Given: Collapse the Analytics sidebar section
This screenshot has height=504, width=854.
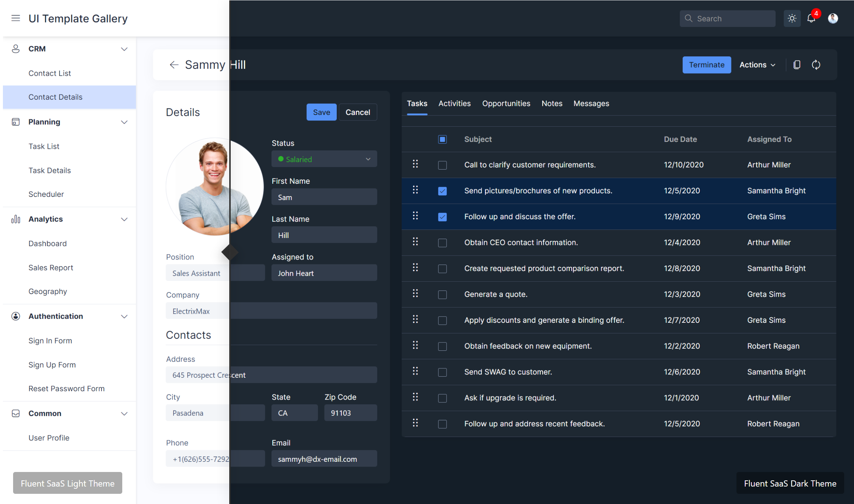Looking at the screenshot, I should (x=124, y=219).
